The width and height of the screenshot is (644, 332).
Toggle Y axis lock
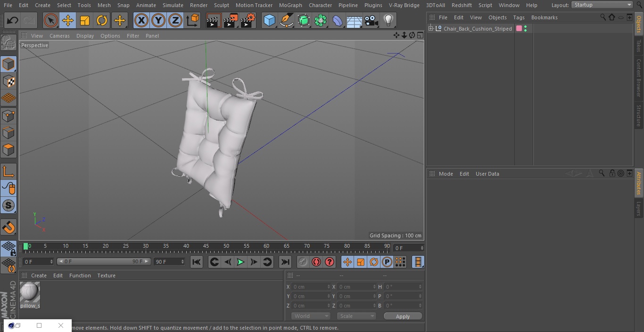coord(158,20)
